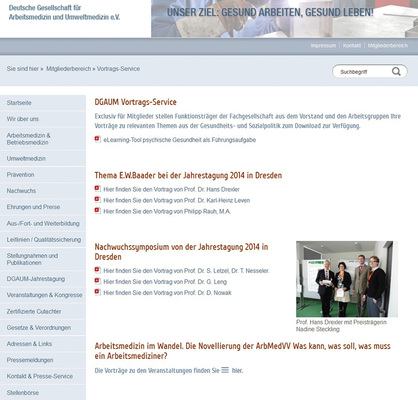Go to Gesetze & Verordnungen
Image resolution: width=418 pixels, height=400 pixels.
coord(43,328)
